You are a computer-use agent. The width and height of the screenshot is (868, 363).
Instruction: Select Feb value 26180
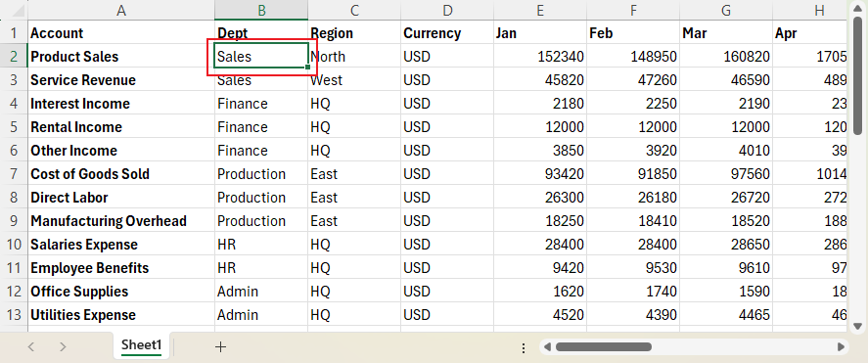pos(633,198)
